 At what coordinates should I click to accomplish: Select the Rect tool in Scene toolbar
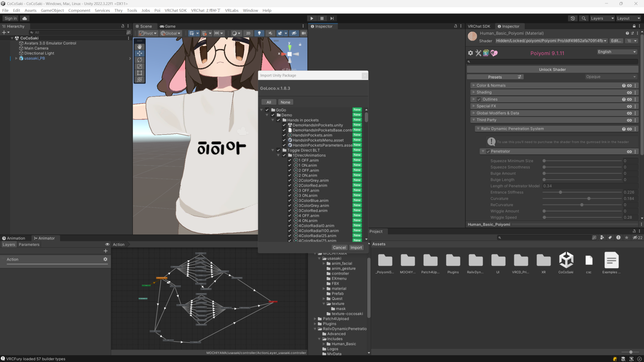pos(140,73)
